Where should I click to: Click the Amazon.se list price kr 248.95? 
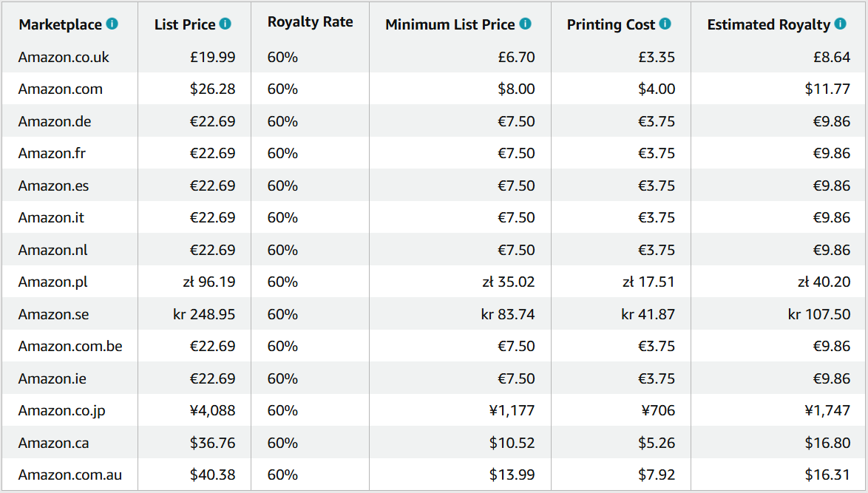(204, 314)
